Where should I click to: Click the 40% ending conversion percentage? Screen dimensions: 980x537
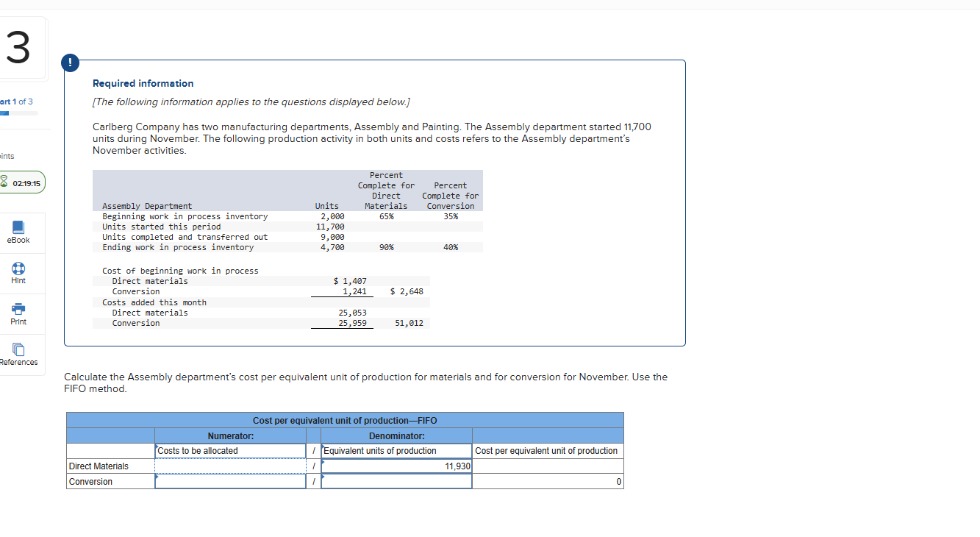(451, 247)
